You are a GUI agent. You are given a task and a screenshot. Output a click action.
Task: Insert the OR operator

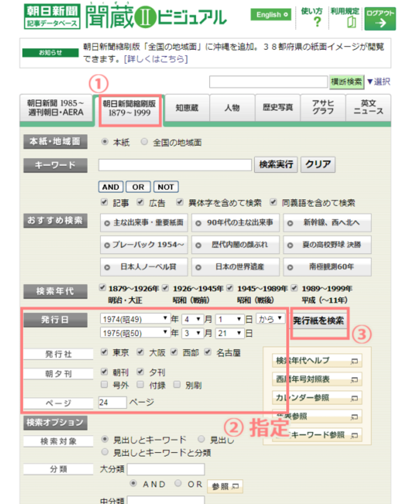(138, 187)
